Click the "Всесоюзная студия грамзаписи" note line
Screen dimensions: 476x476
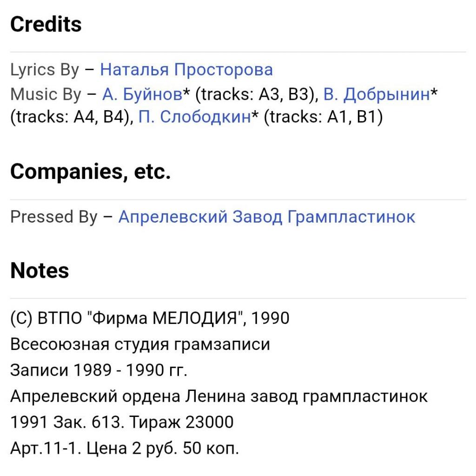pyautogui.click(x=140, y=344)
